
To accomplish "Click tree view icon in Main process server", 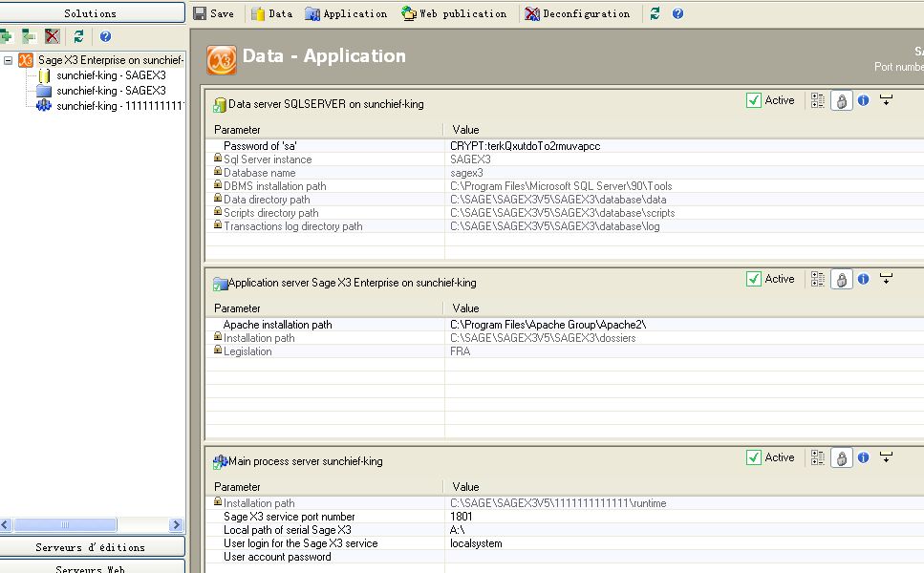I will [x=818, y=457].
